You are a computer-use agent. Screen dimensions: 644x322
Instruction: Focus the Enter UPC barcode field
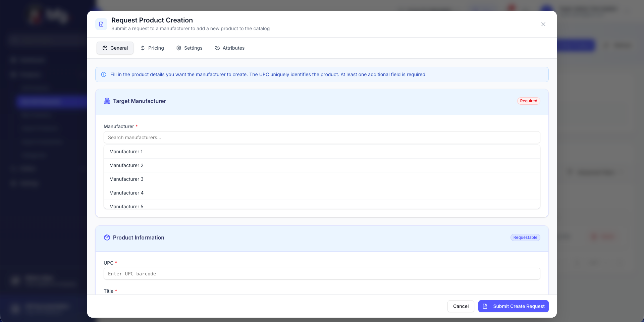[x=321, y=274]
